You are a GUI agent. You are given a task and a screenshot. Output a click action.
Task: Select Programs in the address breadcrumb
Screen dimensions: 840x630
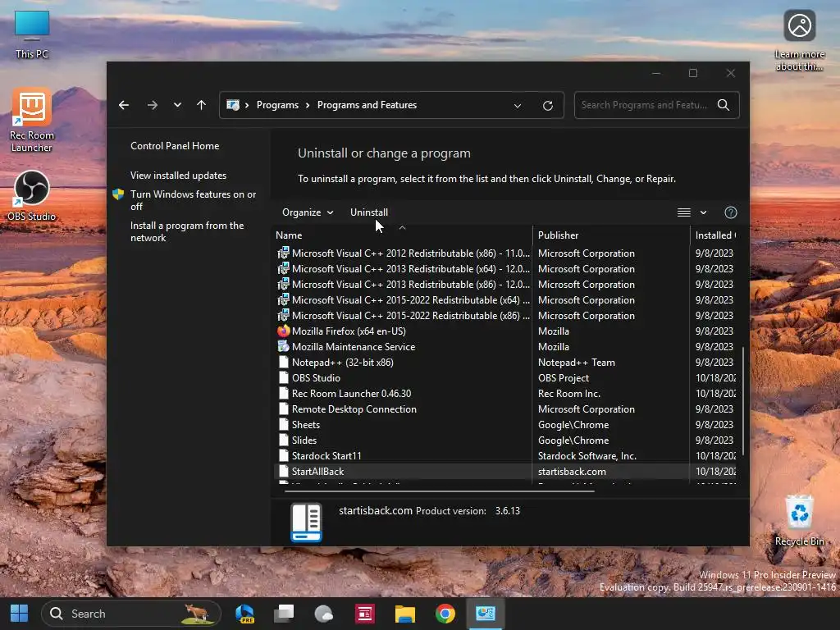277,105
